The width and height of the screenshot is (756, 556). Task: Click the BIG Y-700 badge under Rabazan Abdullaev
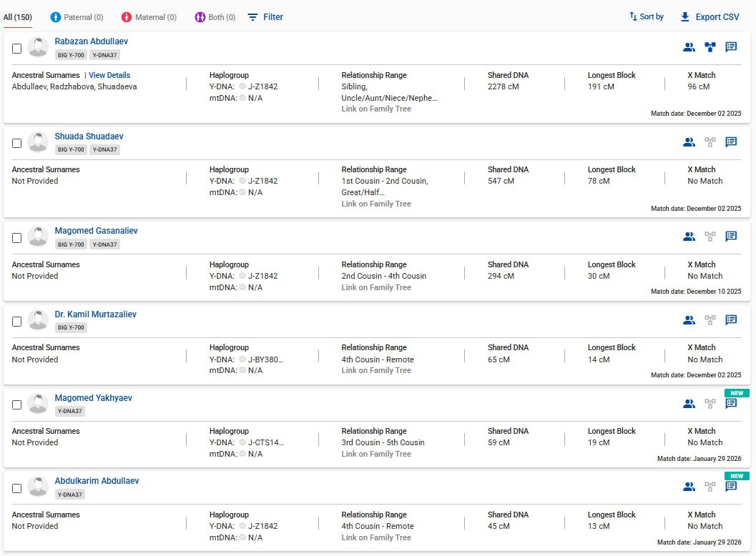coord(71,55)
